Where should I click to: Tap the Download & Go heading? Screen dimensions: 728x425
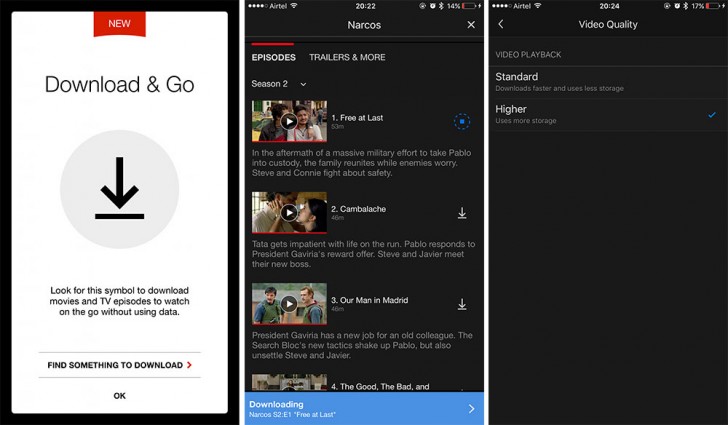coord(119,85)
